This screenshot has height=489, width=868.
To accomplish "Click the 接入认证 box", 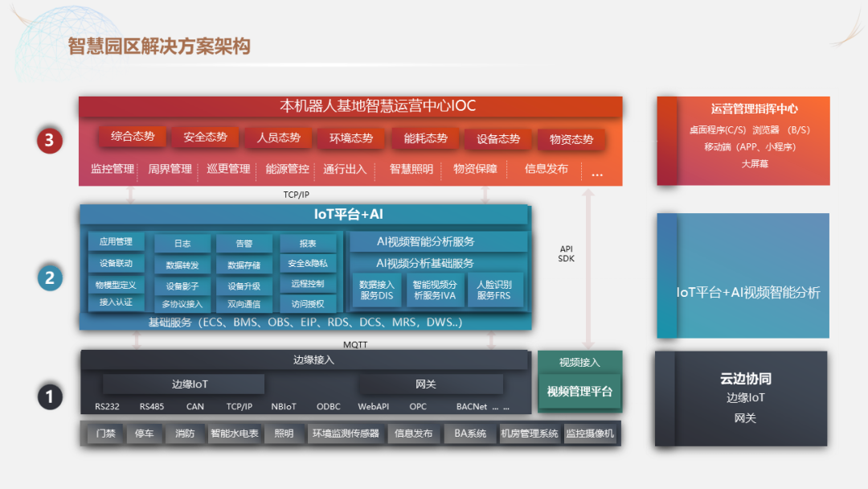I will coord(117,302).
